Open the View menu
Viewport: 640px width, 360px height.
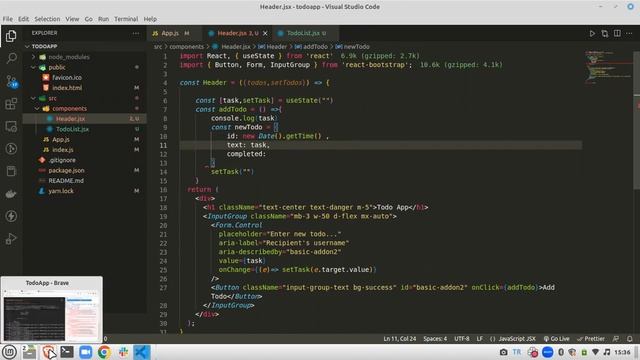coord(72,19)
